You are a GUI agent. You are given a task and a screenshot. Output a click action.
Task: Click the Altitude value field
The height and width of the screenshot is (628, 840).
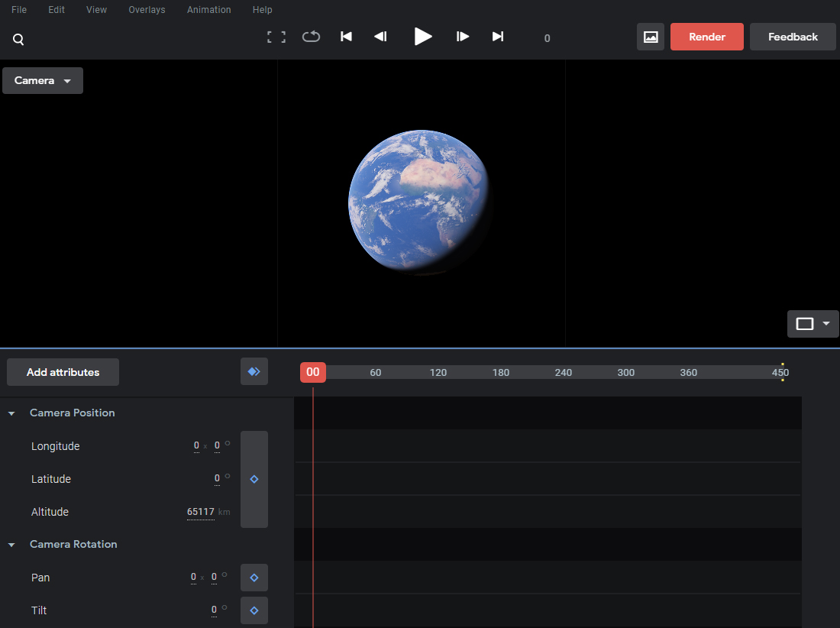[x=201, y=512]
